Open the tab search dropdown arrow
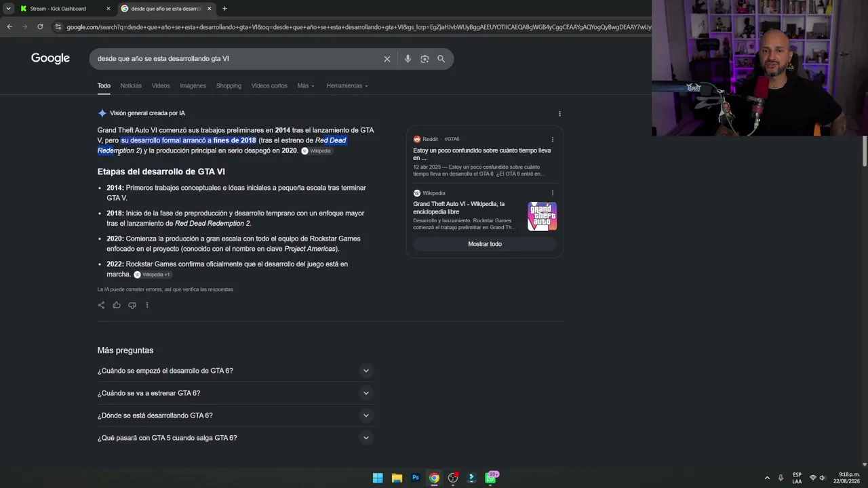The image size is (868, 488). pyautogui.click(x=8, y=9)
